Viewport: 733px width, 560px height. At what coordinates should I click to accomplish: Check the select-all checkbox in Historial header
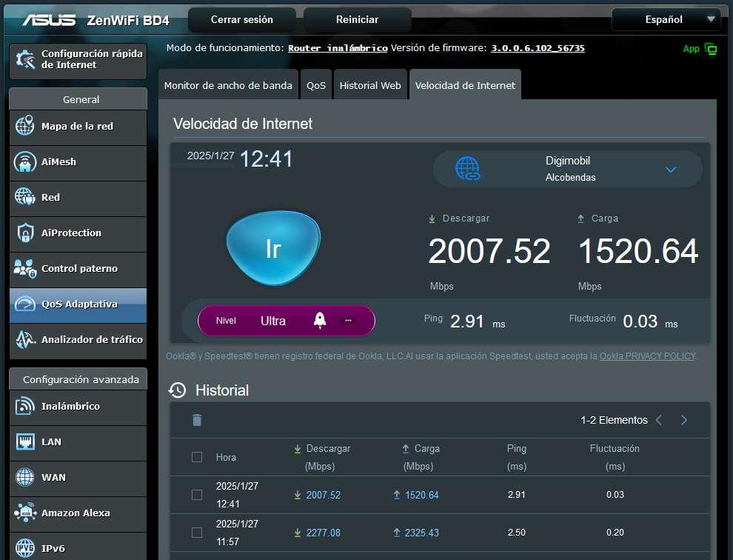coord(197,457)
